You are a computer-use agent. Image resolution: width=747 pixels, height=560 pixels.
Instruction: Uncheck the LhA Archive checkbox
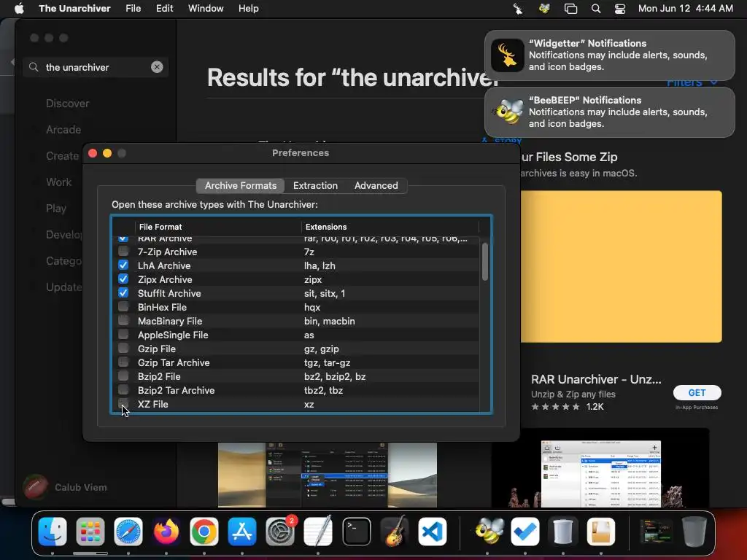(123, 265)
